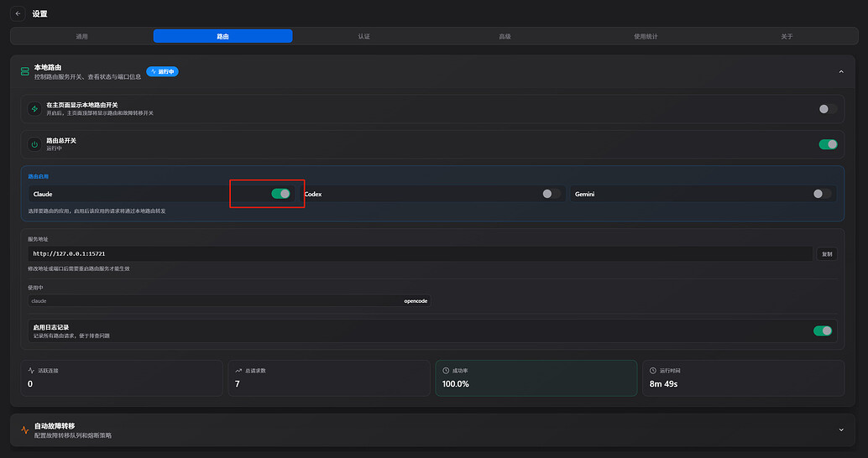Click the 复制 button for service address

[827, 254]
